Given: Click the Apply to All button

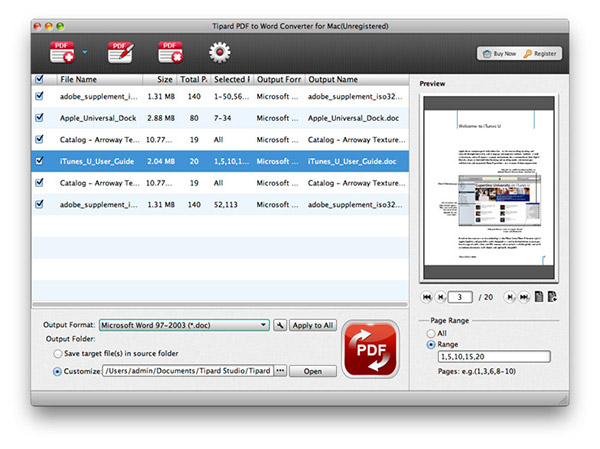Looking at the screenshot, I should pos(313,325).
